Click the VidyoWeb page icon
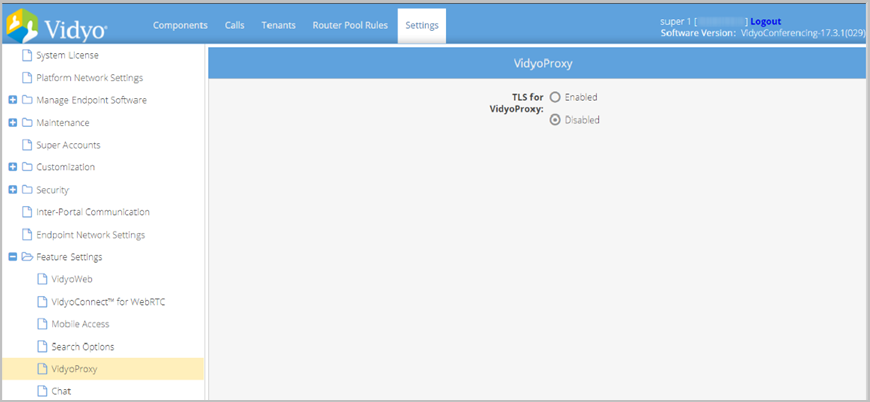 (x=42, y=279)
